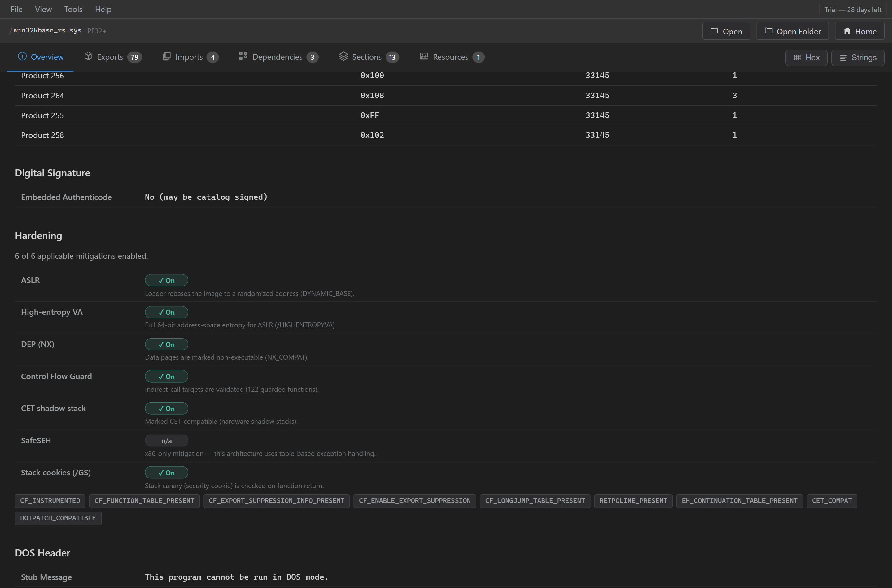Click the CF_LONGJUMP_TABLE_PRESENT chip
The width and height of the screenshot is (892, 588).
pos(535,501)
